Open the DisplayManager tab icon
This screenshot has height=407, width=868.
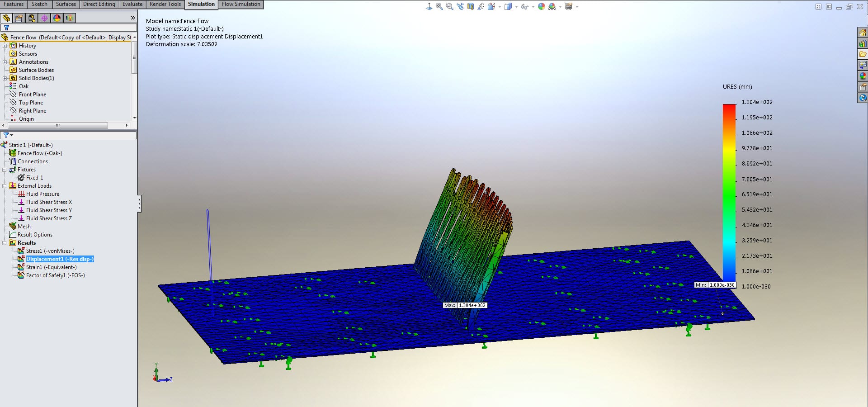click(57, 18)
